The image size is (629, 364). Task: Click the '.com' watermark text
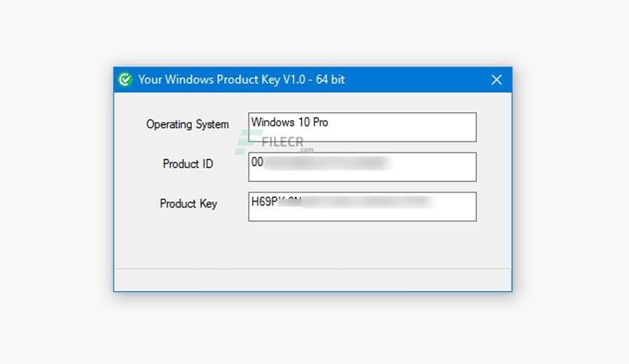pyautogui.click(x=307, y=150)
